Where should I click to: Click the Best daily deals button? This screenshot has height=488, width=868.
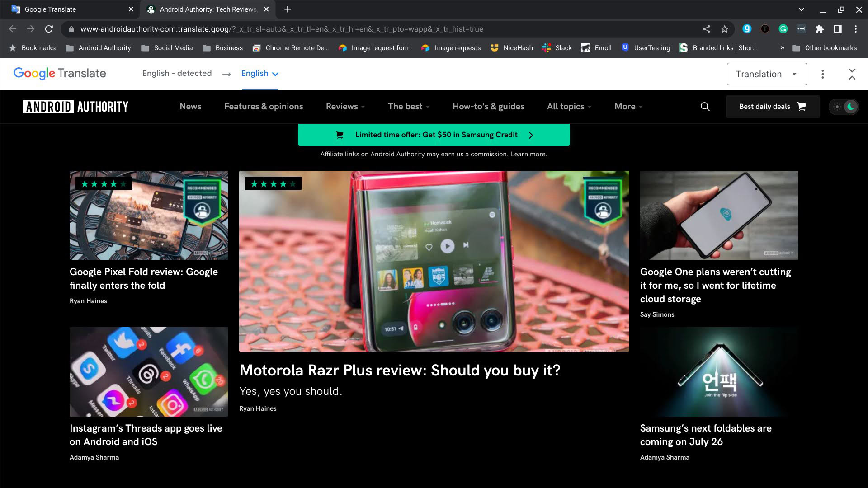coord(772,107)
